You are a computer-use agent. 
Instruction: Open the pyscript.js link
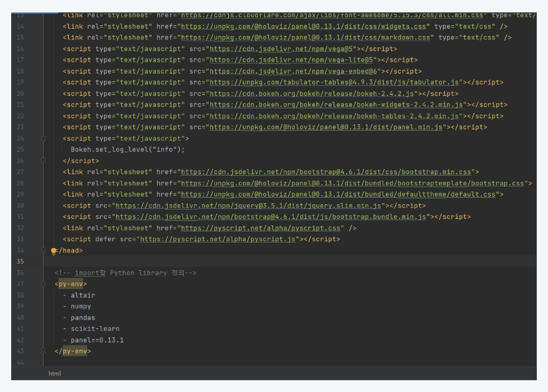click(x=218, y=240)
